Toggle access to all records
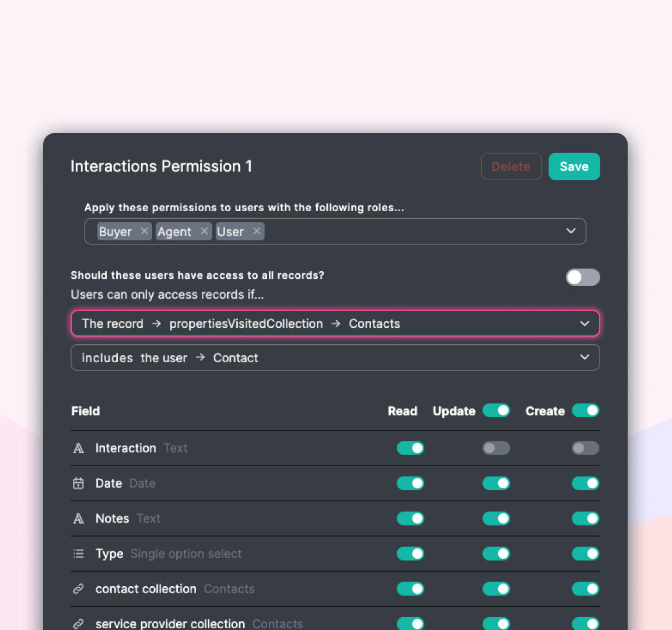This screenshot has height=630, width=672. [583, 277]
